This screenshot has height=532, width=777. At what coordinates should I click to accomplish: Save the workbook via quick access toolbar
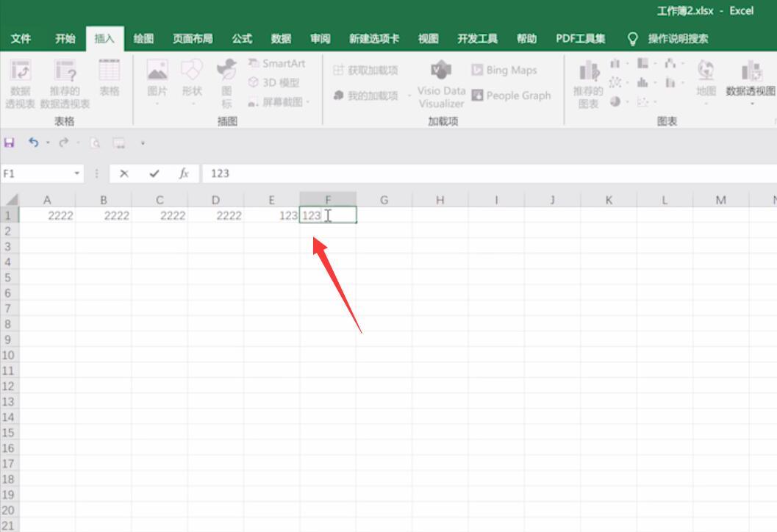click(x=9, y=143)
